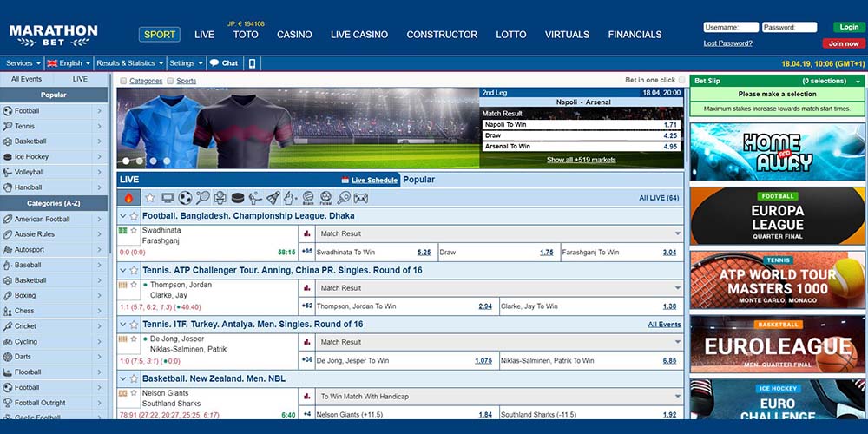This screenshot has width=868, height=434.
Task: Tick the Sports checkbox
Action: 170,81
